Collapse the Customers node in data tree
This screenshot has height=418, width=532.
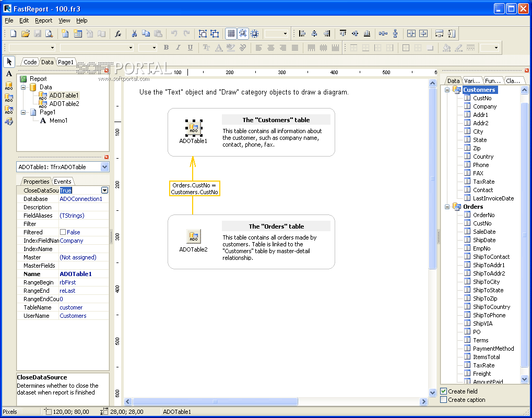(x=447, y=90)
